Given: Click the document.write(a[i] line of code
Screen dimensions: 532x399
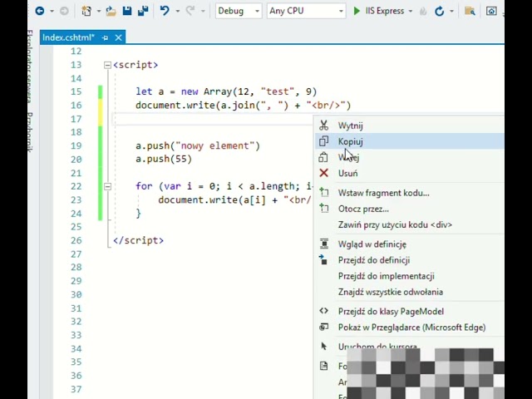Looking at the screenshot, I should click(234, 199).
